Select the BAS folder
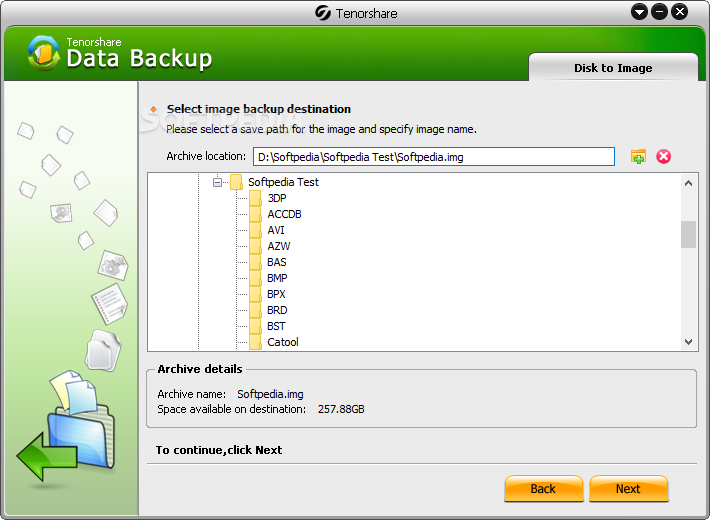Image resolution: width=710 pixels, height=520 pixels. click(277, 262)
